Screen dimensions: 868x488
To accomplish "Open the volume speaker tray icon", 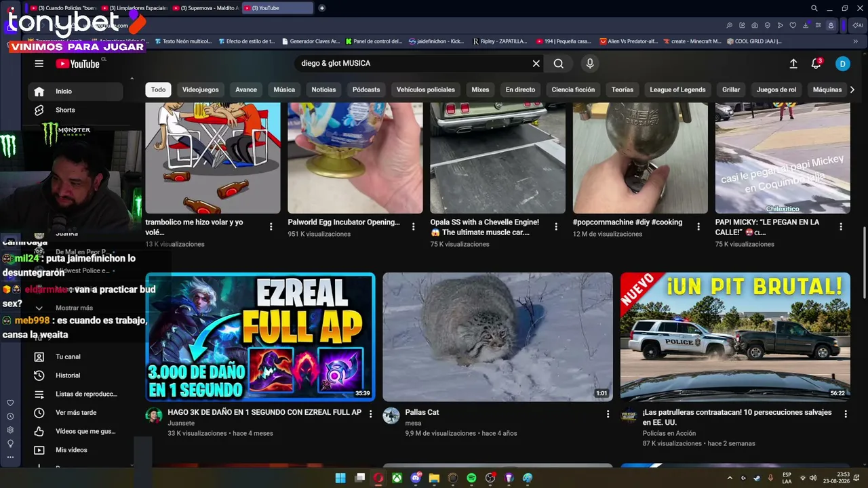I will pos(813,478).
